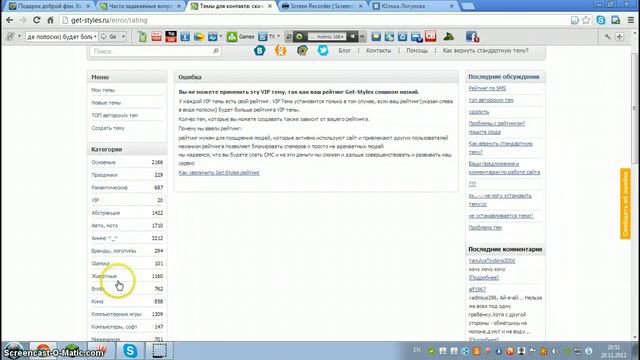
Task: Click the Mail.ru @ icon on site header
Action: [x=302, y=51]
